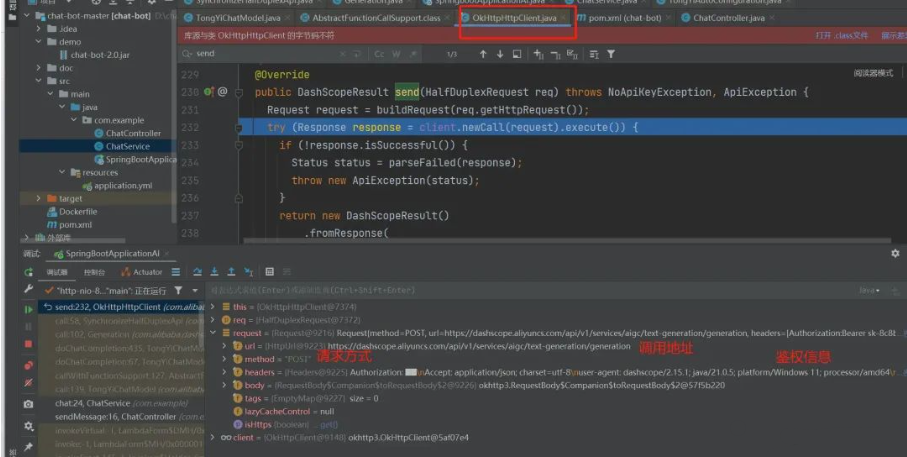Image resolution: width=907 pixels, height=457 pixels.
Task: Click the run to cursor icon
Action: (x=248, y=271)
